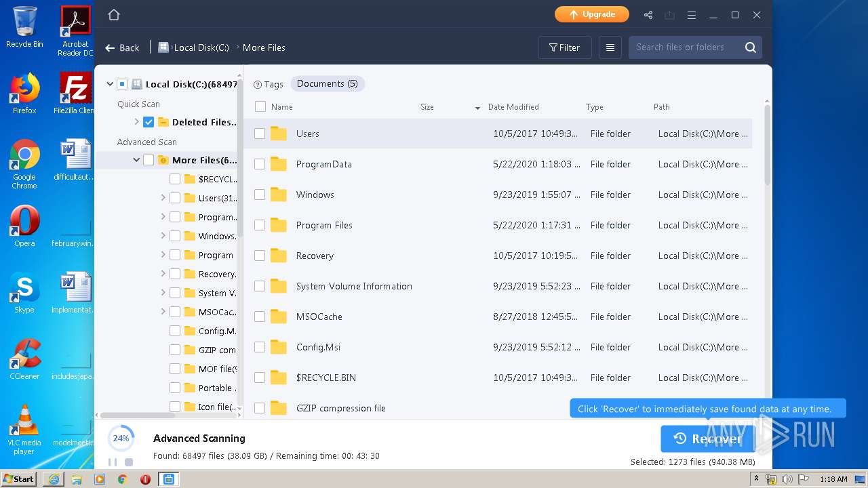Open the $RECYCLE.BIN folder row
868x488 pixels.
pos(498,378)
